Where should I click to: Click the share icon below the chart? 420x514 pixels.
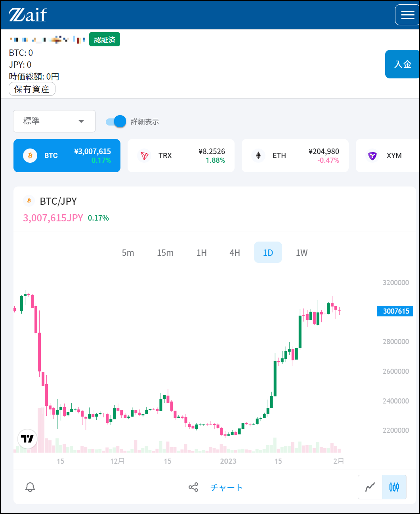pyautogui.click(x=193, y=487)
